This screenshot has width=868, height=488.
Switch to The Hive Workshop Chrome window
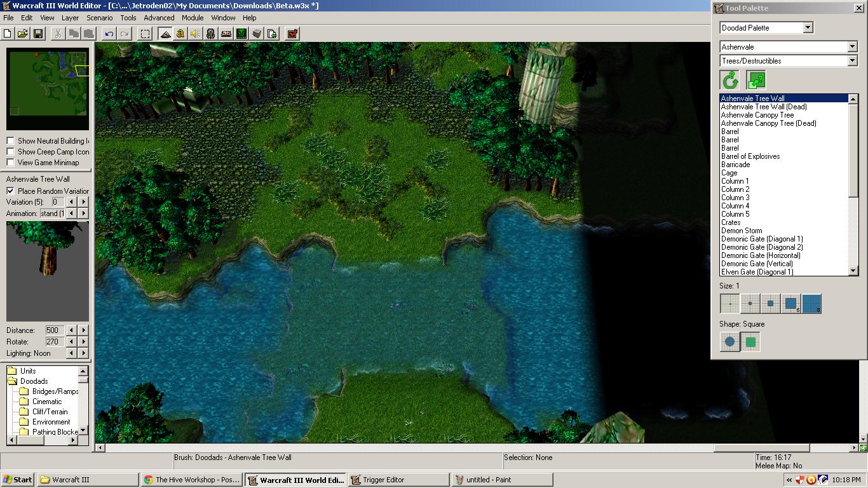[191, 480]
